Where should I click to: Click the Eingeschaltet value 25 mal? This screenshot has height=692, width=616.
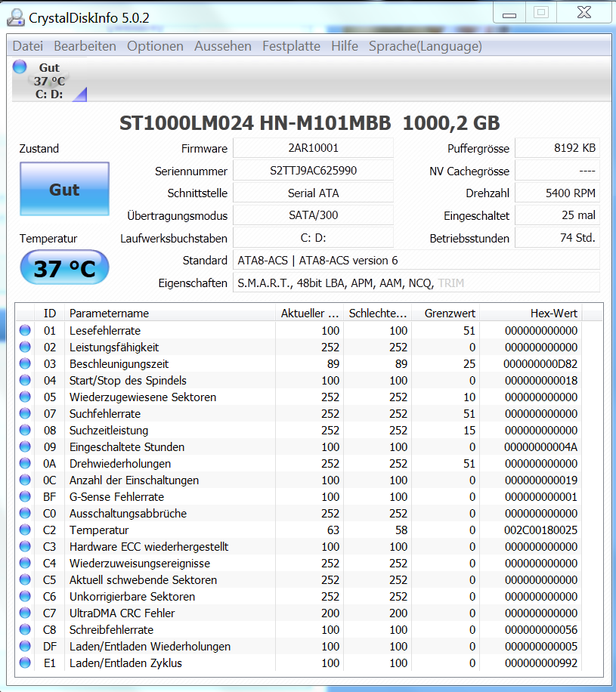click(557, 215)
